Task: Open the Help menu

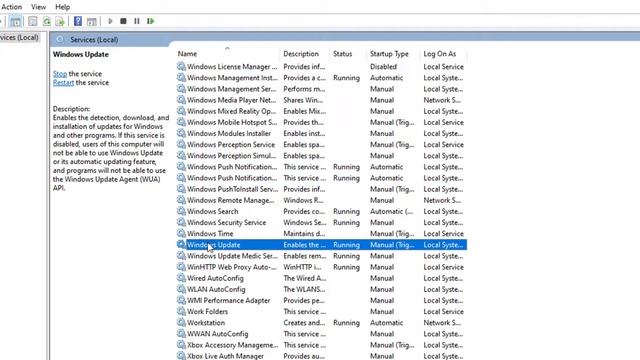Action: pyautogui.click(x=62, y=7)
